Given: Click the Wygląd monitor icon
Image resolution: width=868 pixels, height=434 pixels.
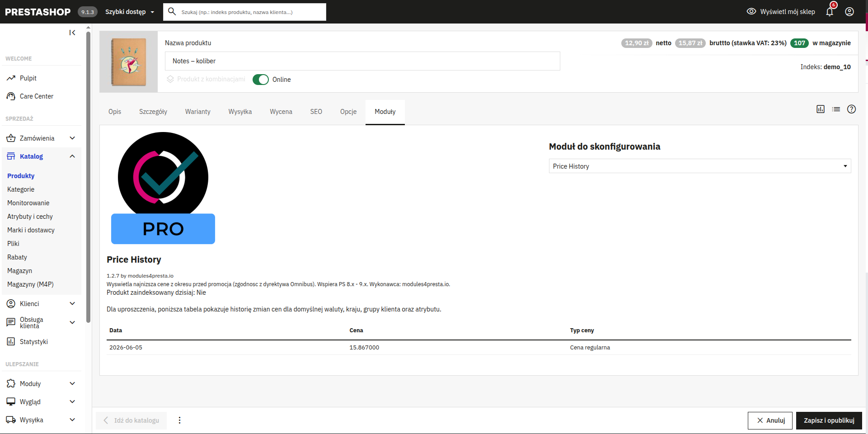Looking at the screenshot, I should (x=11, y=402).
